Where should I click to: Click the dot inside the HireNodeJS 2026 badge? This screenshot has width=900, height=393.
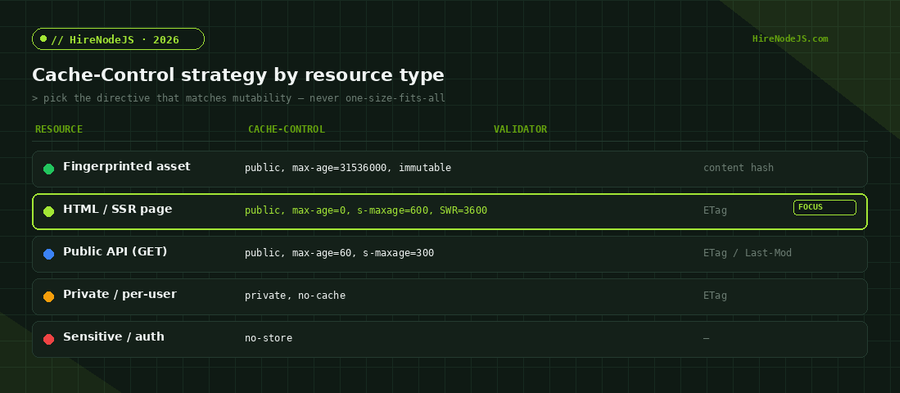(x=43, y=39)
